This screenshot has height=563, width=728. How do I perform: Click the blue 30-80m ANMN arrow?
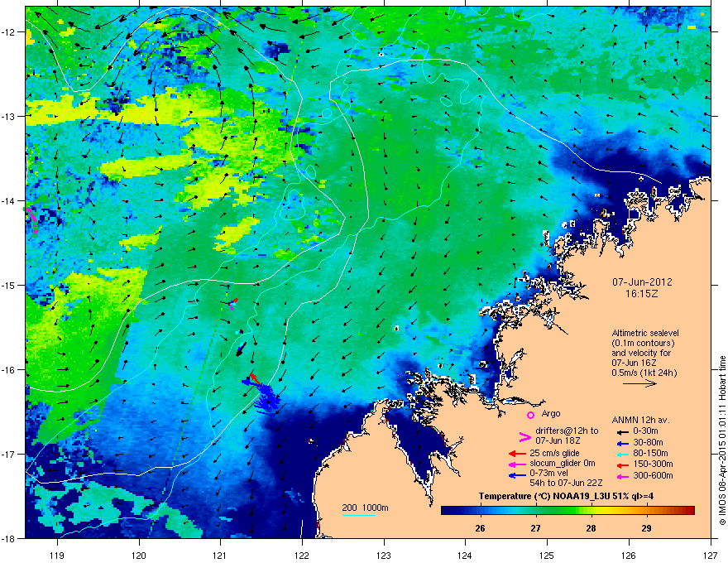(622, 443)
